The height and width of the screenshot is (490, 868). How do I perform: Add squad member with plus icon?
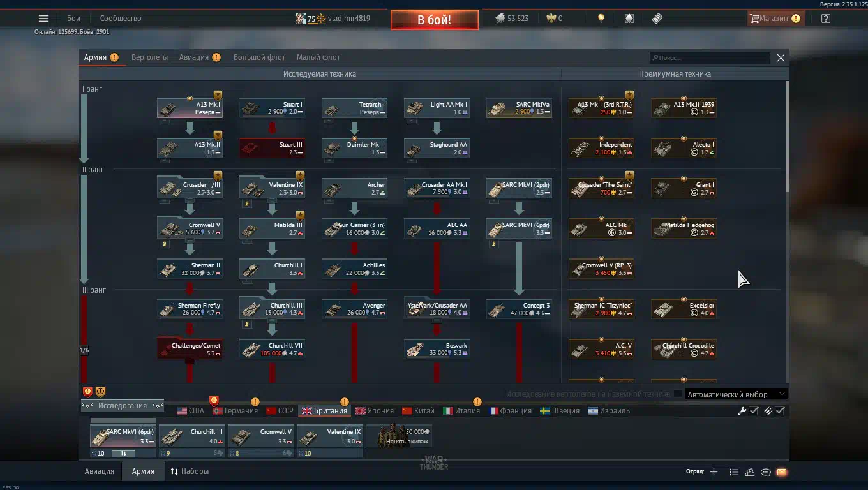[714, 472]
